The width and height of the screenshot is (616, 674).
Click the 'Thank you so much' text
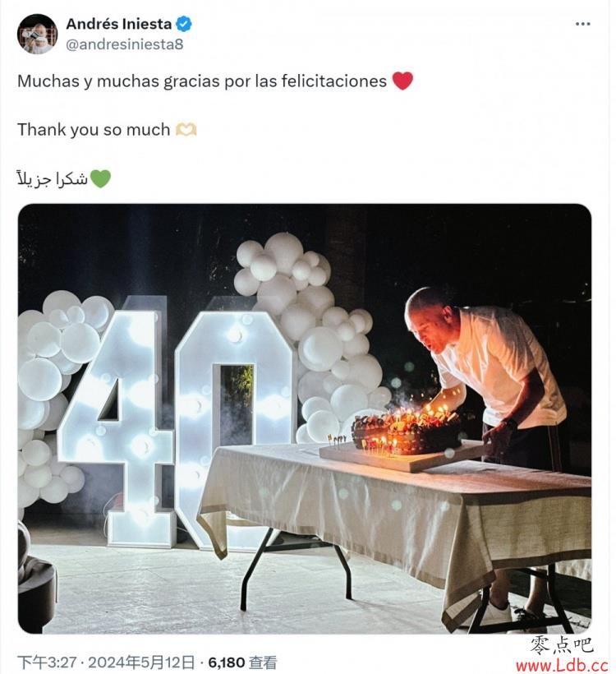tap(94, 129)
